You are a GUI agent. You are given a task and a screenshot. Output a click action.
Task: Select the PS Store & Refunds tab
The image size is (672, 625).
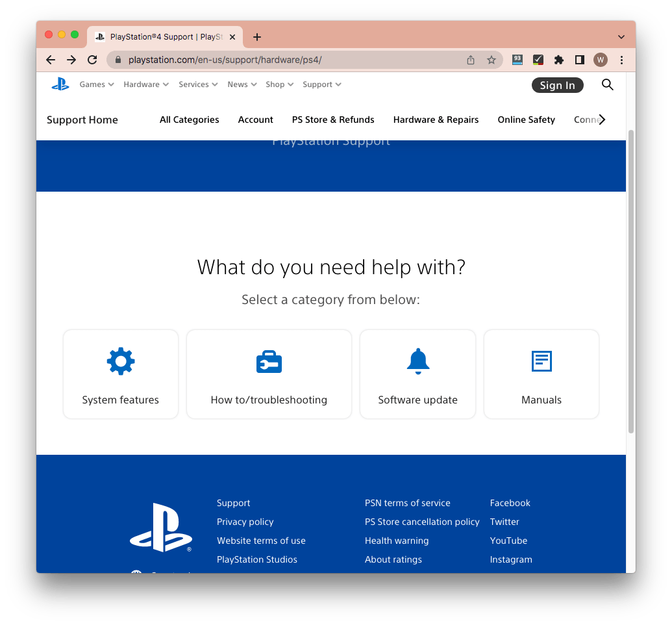333,120
